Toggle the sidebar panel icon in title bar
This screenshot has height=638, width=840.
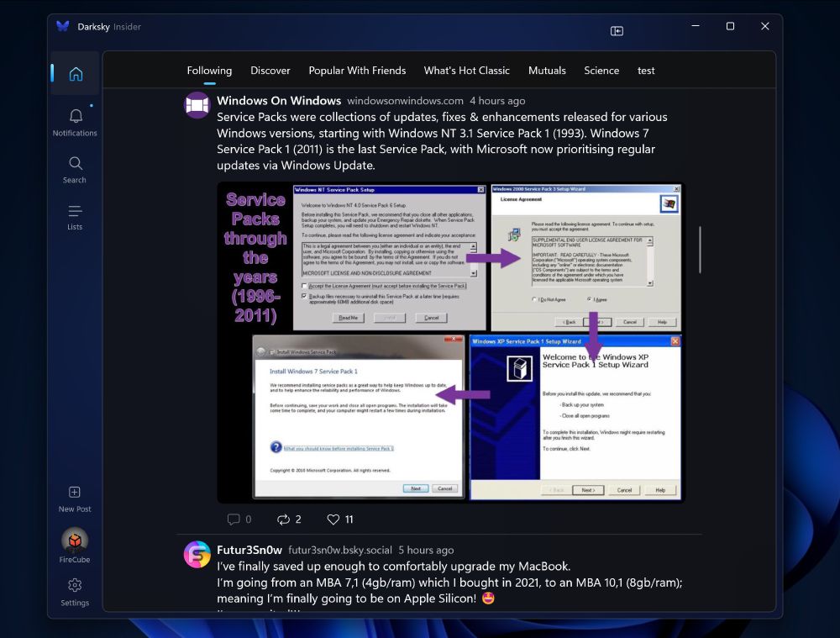click(x=617, y=31)
